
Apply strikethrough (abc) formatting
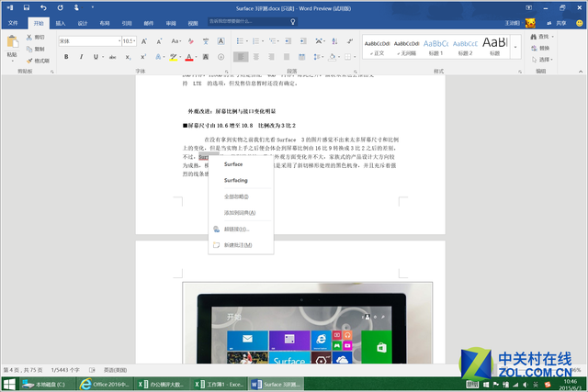(x=112, y=57)
